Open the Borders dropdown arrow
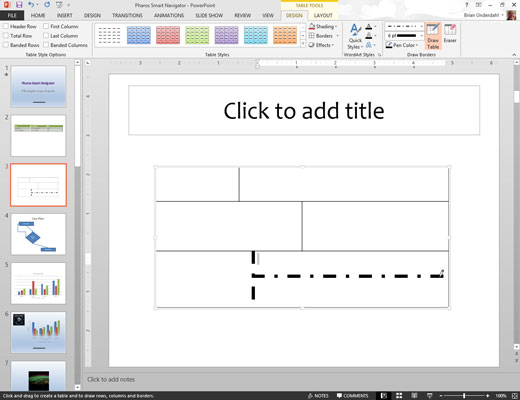Screen dimensions: 520x400 [x=337, y=36]
